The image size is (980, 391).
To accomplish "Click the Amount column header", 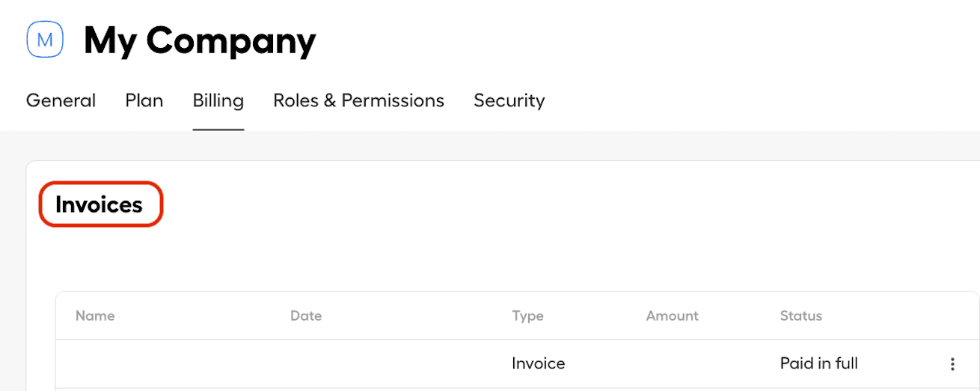I will point(672,316).
